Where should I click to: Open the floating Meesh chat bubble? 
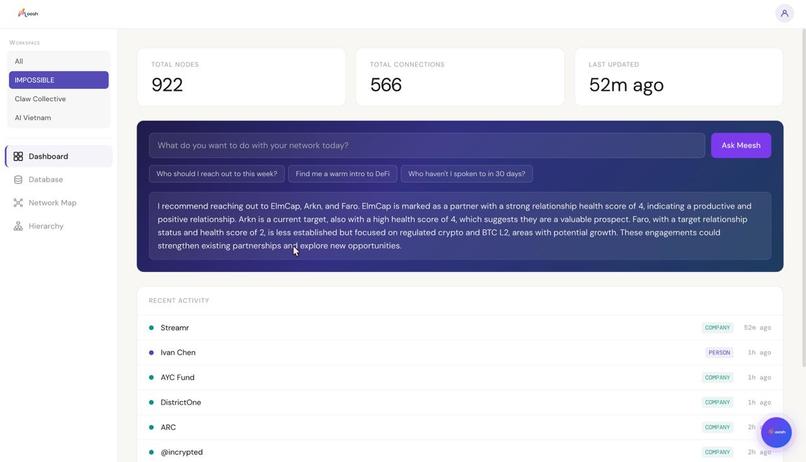click(x=776, y=432)
